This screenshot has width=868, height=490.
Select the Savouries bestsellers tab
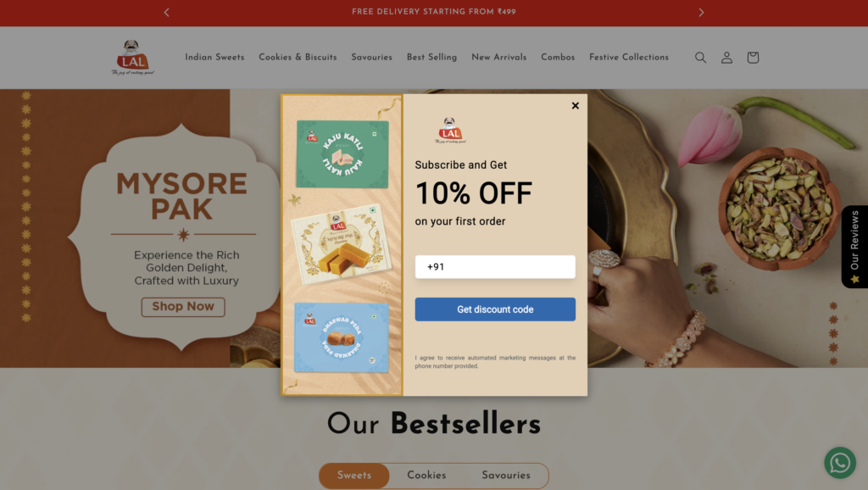(505, 476)
